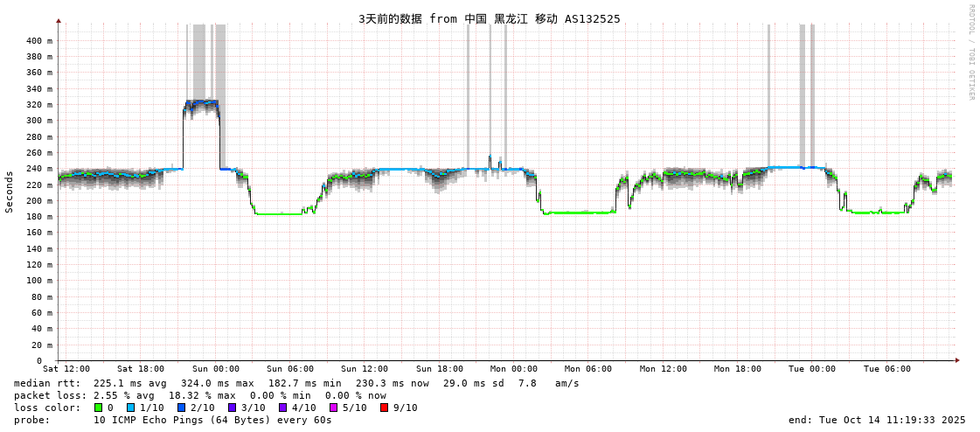This screenshot has width=980, height=432.
Task: Click the 'Tue 06:00' x-axis label
Action: 887,369
